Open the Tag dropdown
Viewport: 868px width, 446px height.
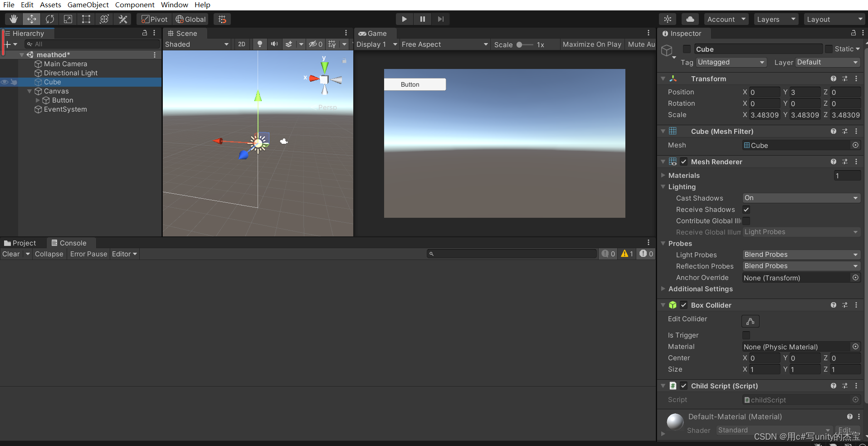(731, 62)
